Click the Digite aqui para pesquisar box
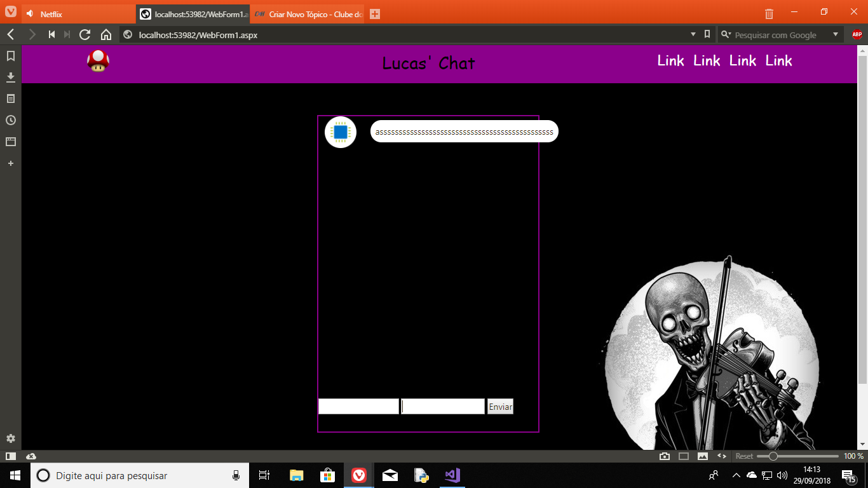 point(140,475)
